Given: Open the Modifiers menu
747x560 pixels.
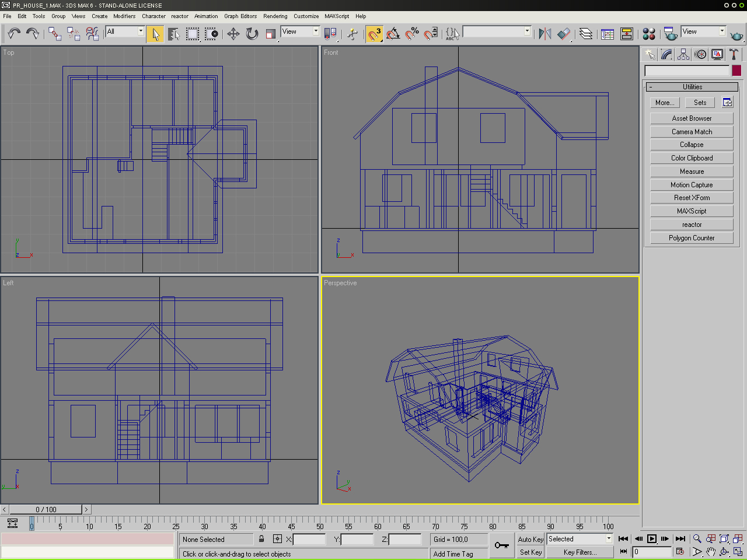Looking at the screenshot, I should 124,16.
